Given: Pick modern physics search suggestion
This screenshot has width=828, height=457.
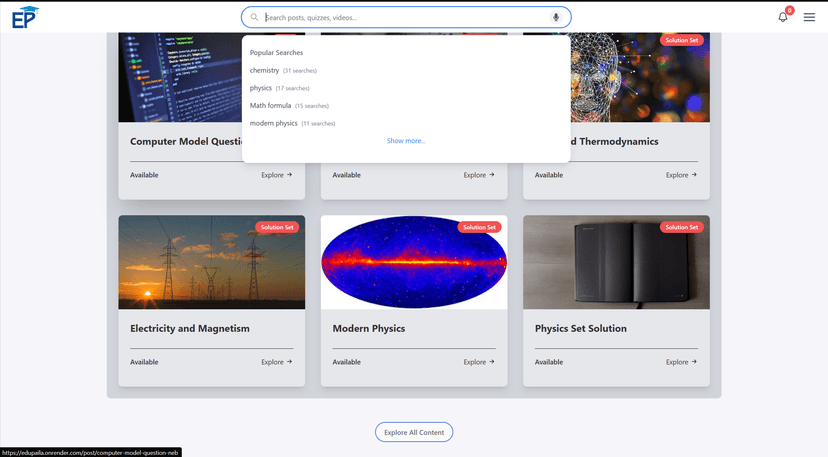Looking at the screenshot, I should [x=273, y=123].
